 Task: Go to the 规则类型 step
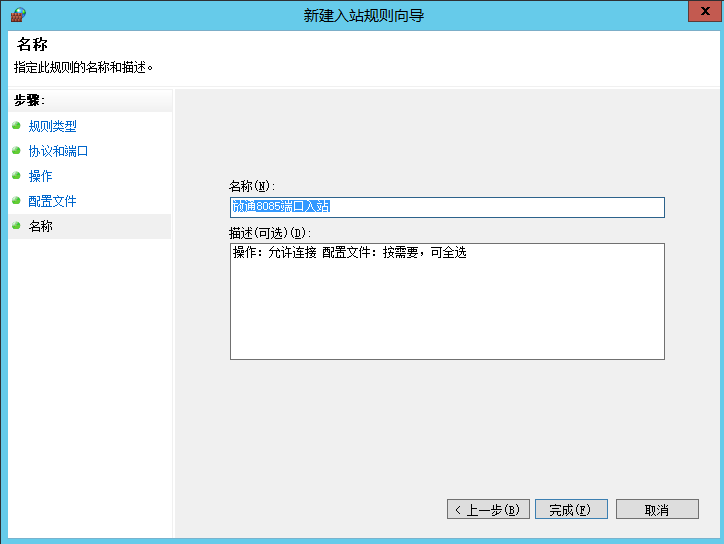click(52, 126)
